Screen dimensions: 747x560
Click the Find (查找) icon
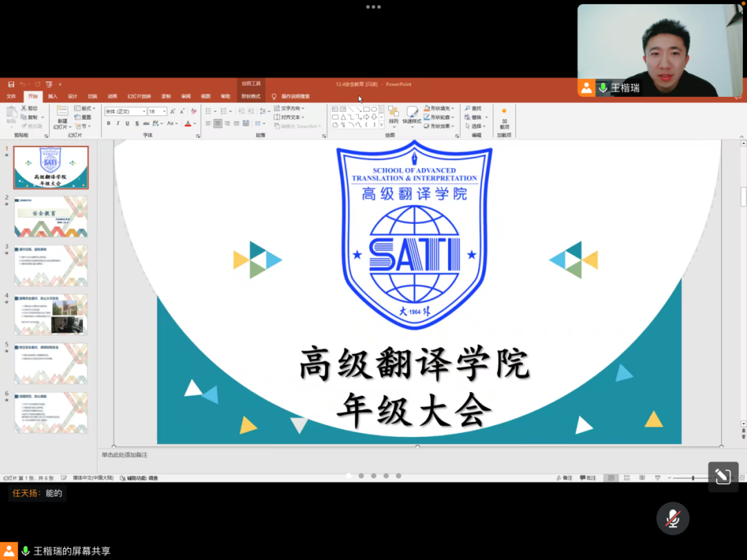[x=474, y=109]
